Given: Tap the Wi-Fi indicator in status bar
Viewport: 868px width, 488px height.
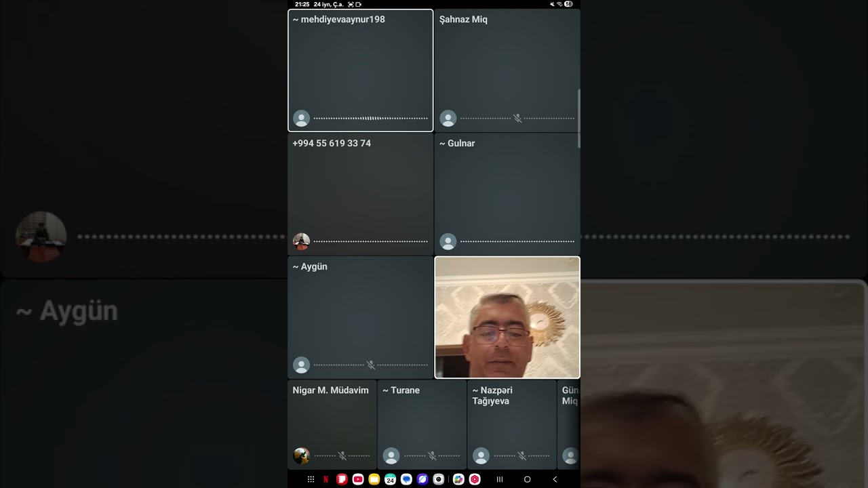Looking at the screenshot, I should (559, 4).
